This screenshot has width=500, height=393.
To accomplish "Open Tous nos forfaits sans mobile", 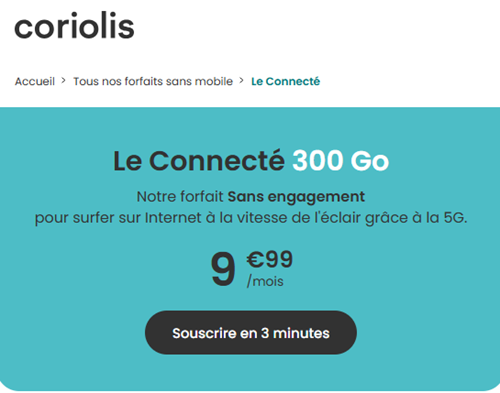I will pyautogui.click(x=153, y=81).
